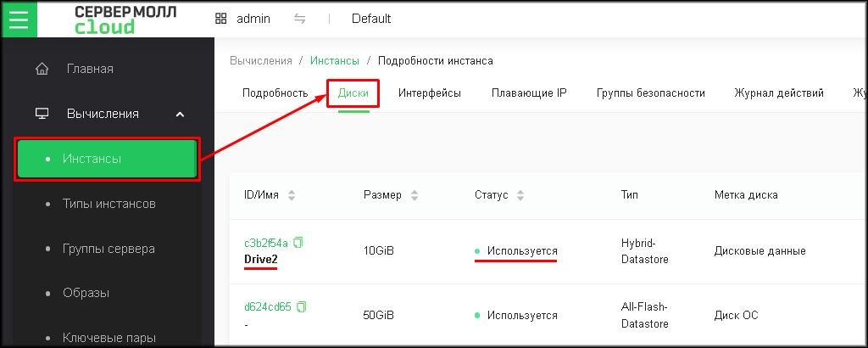Image resolution: width=868 pixels, height=348 pixels.
Task: Click the green hamburger menu icon
Action: 19,18
